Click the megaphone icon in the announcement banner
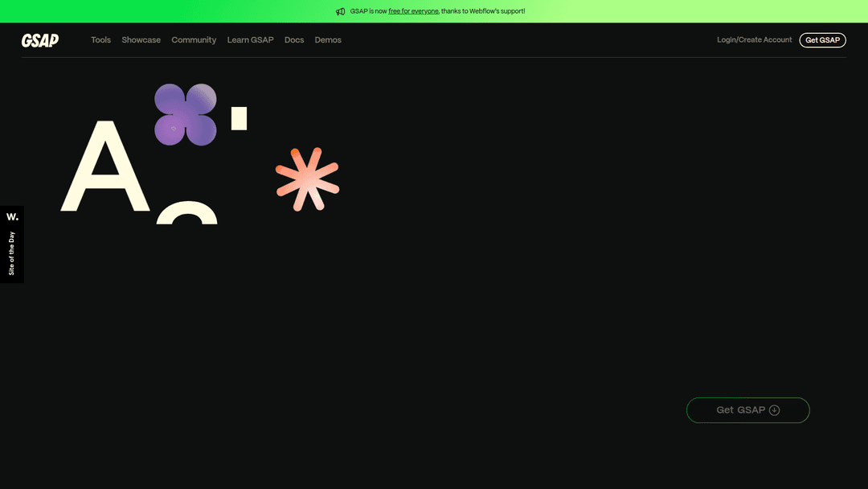The height and width of the screenshot is (489, 868). (341, 11)
